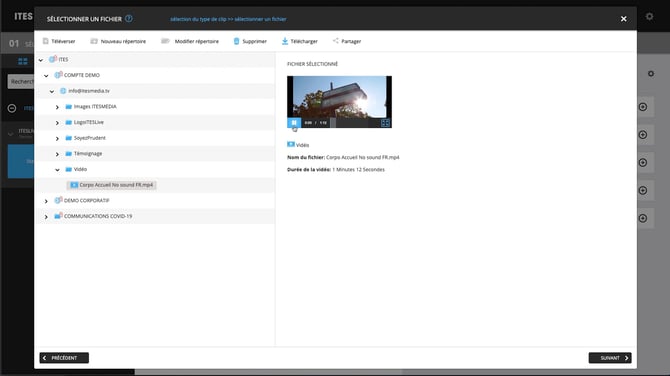Toggle fullscreen on the video preview
This screenshot has width=670, height=376.
click(x=385, y=123)
